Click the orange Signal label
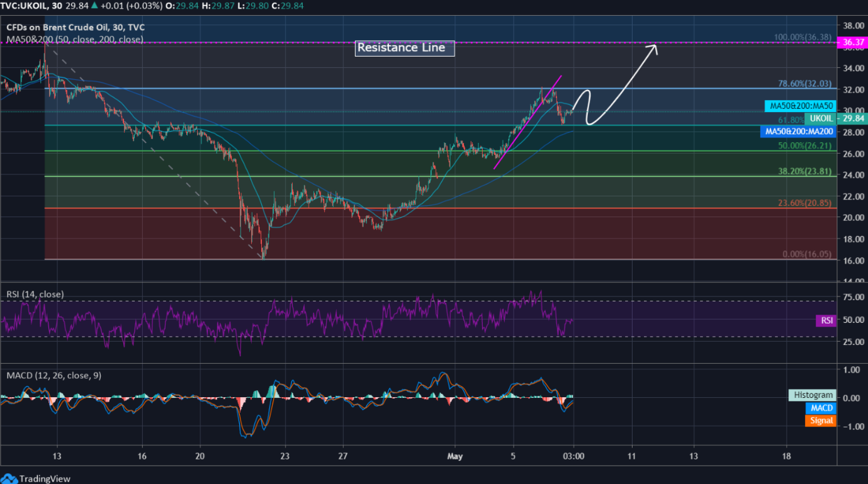 point(821,420)
